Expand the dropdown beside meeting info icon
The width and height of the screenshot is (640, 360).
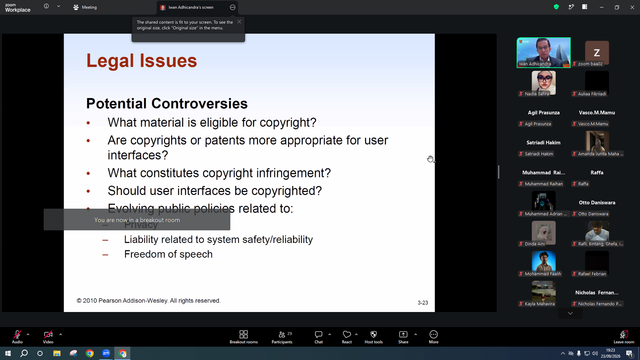pos(58,7)
